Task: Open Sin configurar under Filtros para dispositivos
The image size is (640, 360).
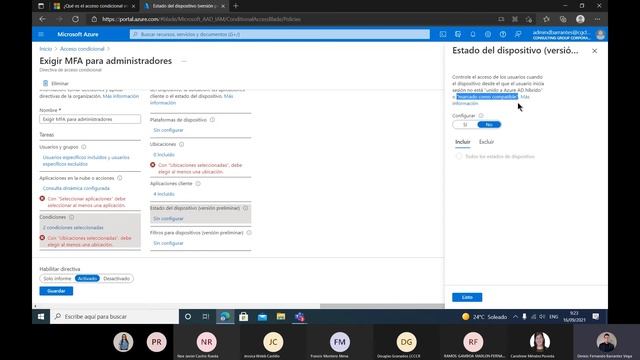Action: click(168, 243)
